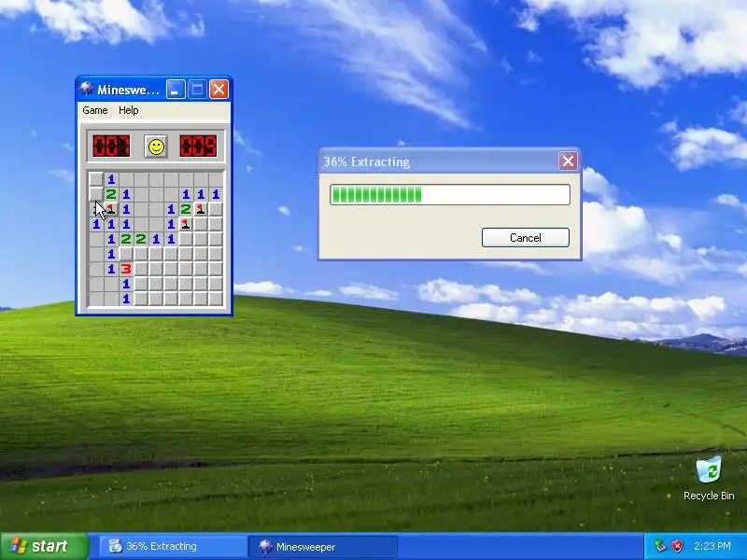Uncover the bottom-right corner cell of the board
Image resolution: width=747 pixels, height=560 pixels.
point(216,299)
